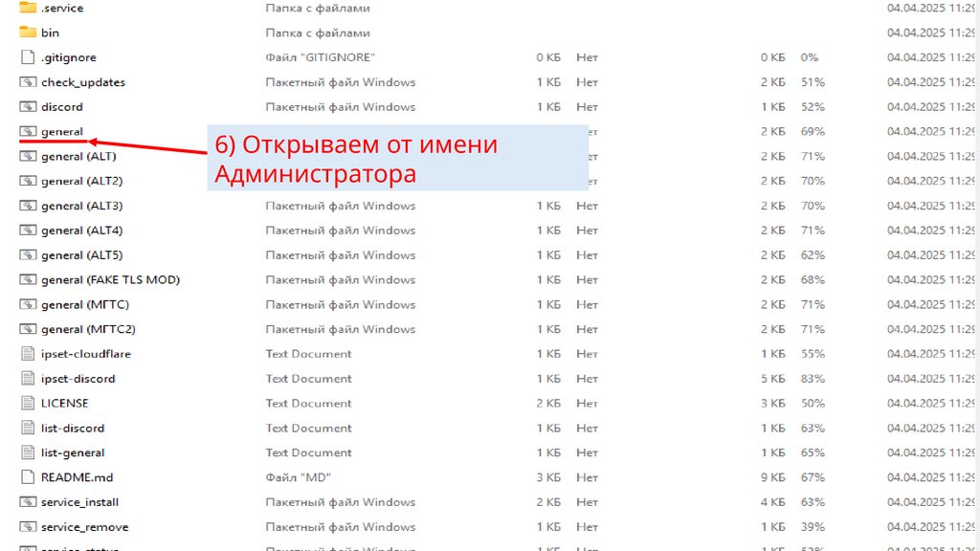Select the .gitignore file icon
This screenshot has height=551, width=980.
(28, 56)
